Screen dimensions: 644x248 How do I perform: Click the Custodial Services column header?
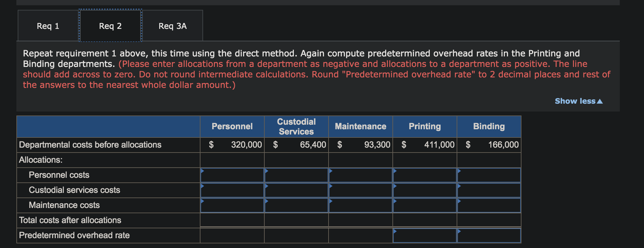(x=296, y=127)
